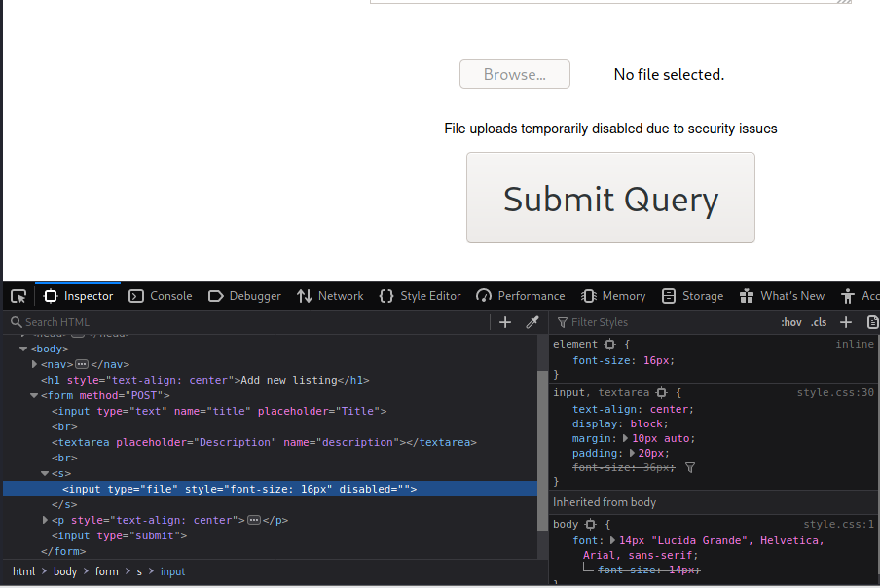Image resolution: width=880 pixels, height=588 pixels.
Task: Highlight elements matching the 'input, textarea' selector
Action: [x=661, y=392]
